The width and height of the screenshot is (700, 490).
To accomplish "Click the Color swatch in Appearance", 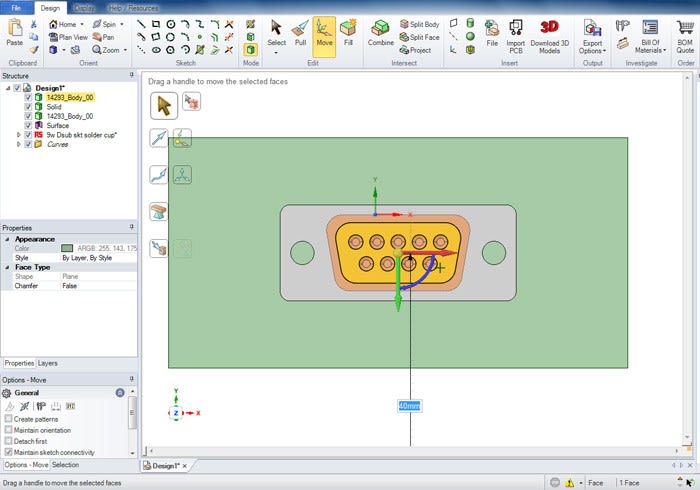I will tap(67, 248).
